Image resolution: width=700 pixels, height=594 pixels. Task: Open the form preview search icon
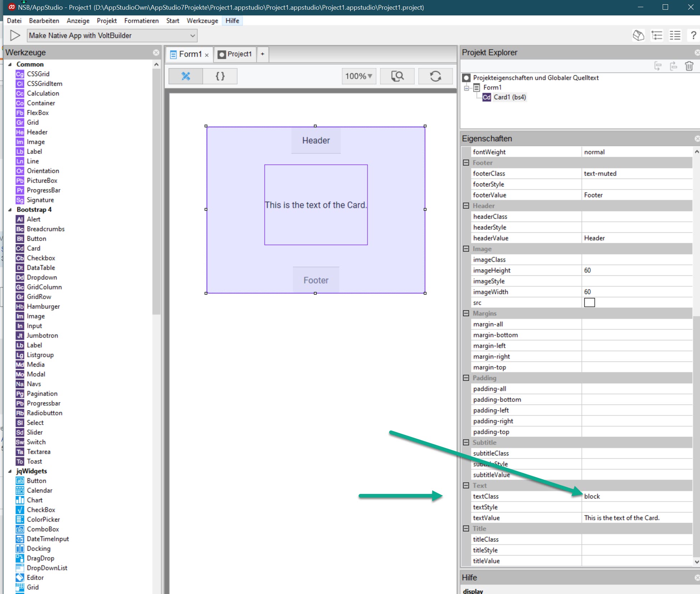[397, 76]
